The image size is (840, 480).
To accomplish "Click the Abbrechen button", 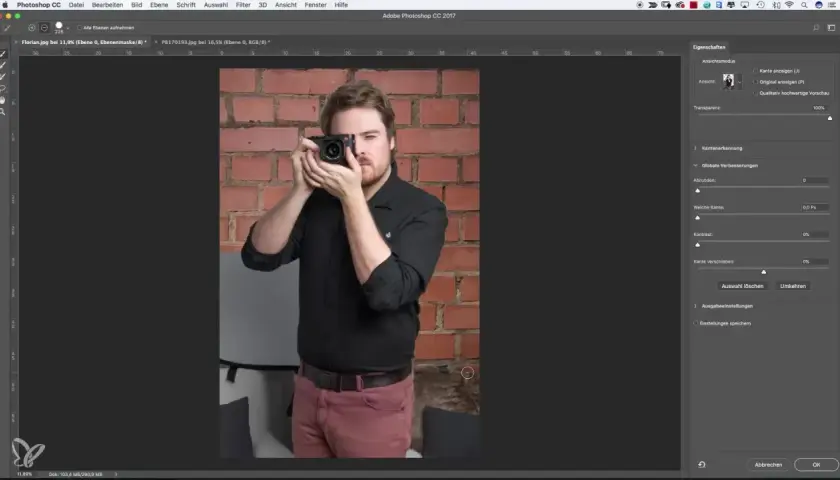I will tap(768, 464).
